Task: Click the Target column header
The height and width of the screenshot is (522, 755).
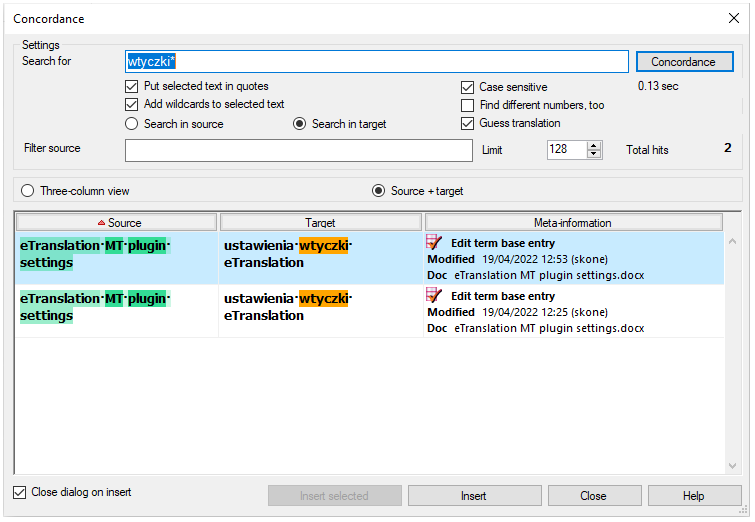Action: pyautogui.click(x=321, y=222)
